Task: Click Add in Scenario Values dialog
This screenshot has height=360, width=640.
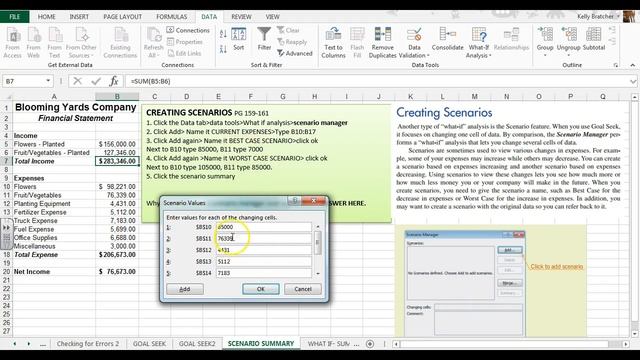Action: click(185, 289)
